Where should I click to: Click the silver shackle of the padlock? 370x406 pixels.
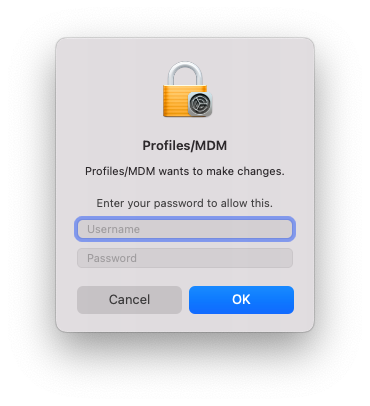click(185, 73)
